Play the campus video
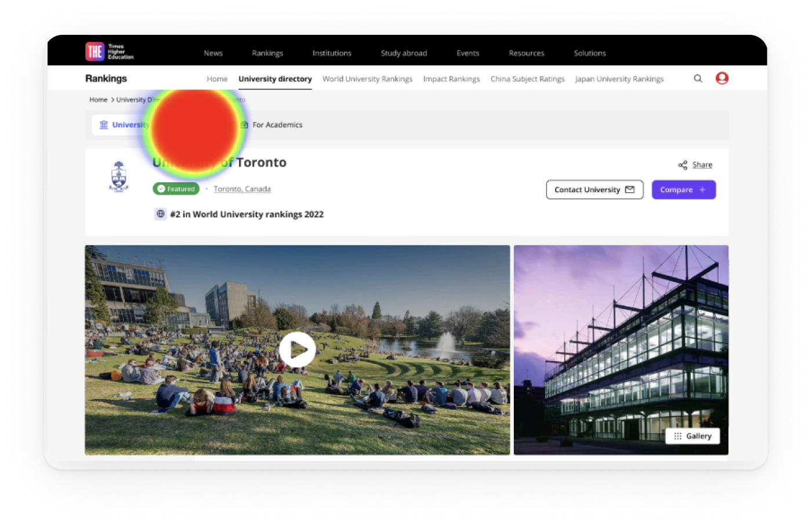812x523 pixels. coord(297,349)
